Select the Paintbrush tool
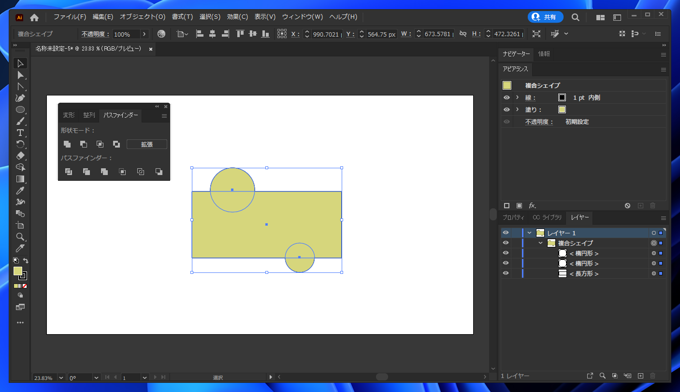 tap(20, 121)
